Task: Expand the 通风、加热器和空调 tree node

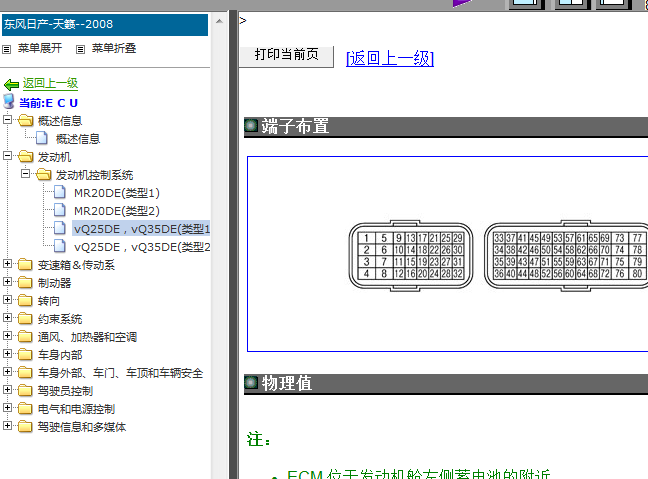Action: [x=7, y=335]
